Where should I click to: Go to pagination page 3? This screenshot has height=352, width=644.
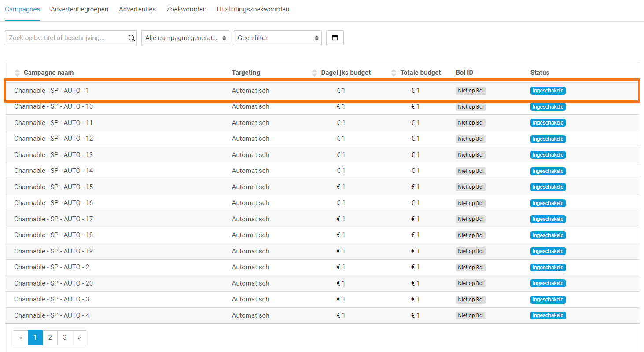[x=65, y=337]
